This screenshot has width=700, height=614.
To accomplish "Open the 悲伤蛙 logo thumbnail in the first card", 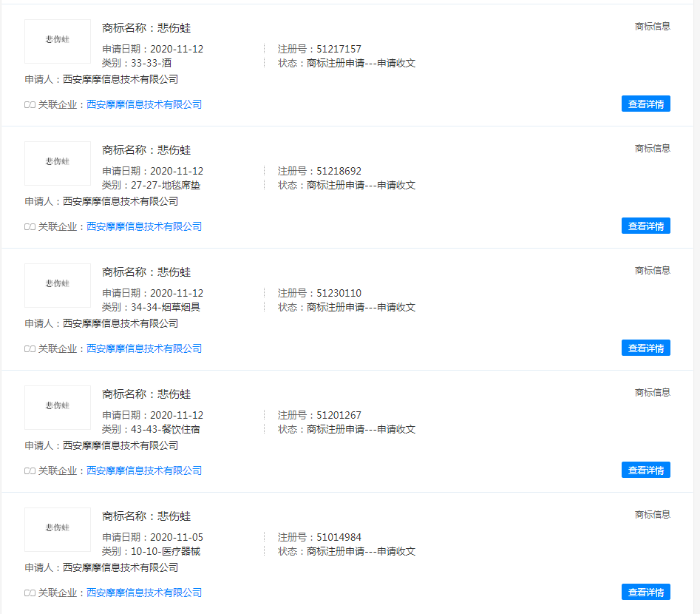I will click(x=57, y=41).
